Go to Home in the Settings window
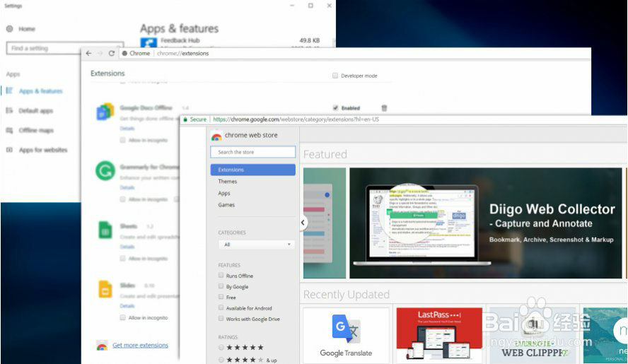628x364 pixels. pyautogui.click(x=27, y=29)
